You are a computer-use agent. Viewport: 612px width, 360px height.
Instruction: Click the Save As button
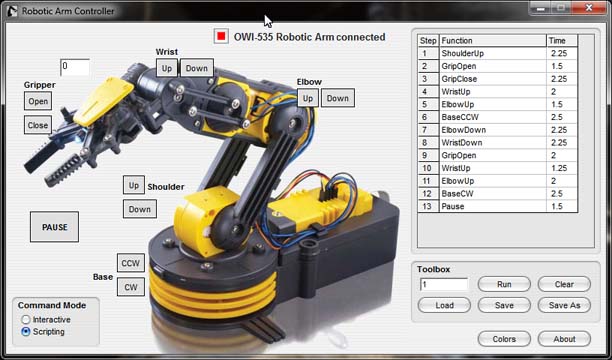click(x=564, y=305)
